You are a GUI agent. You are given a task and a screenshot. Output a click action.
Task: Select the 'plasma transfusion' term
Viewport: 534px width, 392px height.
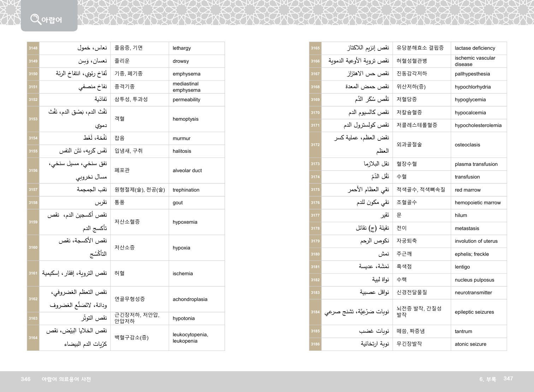476,164
